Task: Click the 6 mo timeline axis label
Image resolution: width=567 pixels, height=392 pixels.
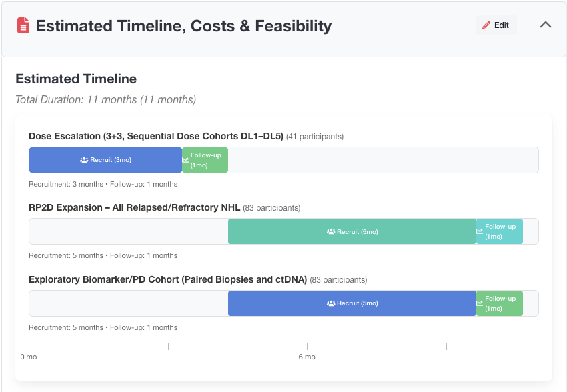Action: pyautogui.click(x=307, y=357)
